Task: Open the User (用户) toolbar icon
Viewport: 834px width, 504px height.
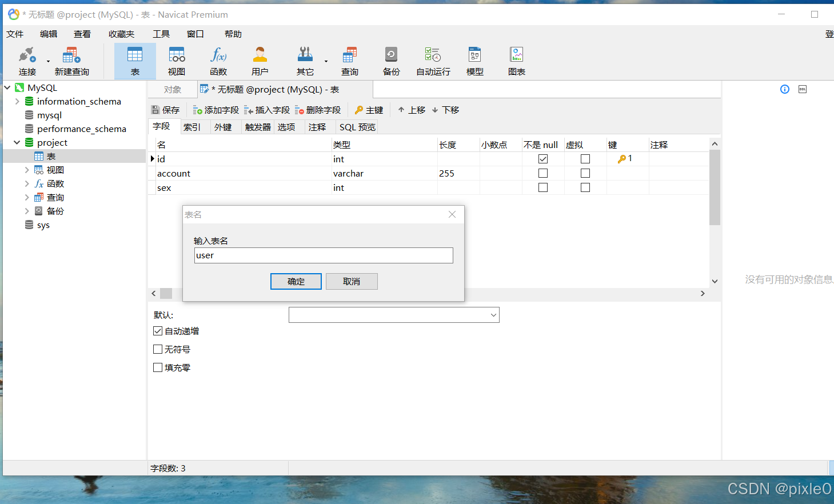Action: pos(260,61)
